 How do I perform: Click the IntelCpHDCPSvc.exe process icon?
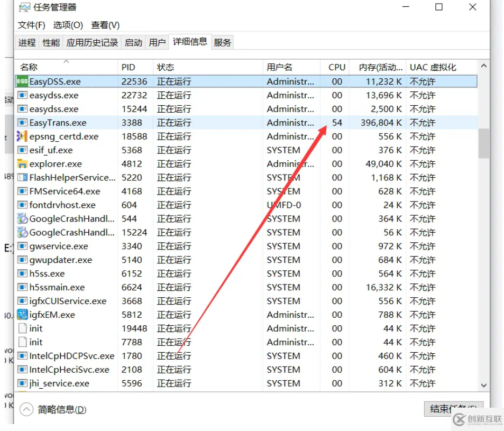point(22,356)
